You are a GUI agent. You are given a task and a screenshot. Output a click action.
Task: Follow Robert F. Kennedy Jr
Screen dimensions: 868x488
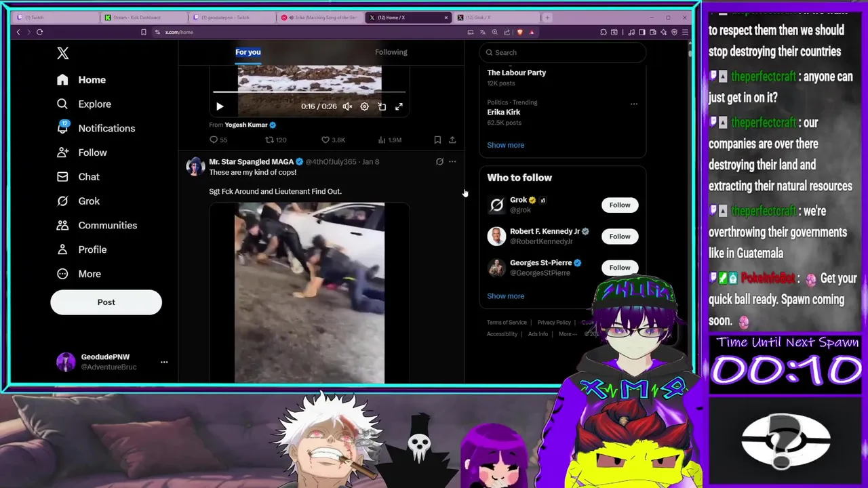[619, 237]
